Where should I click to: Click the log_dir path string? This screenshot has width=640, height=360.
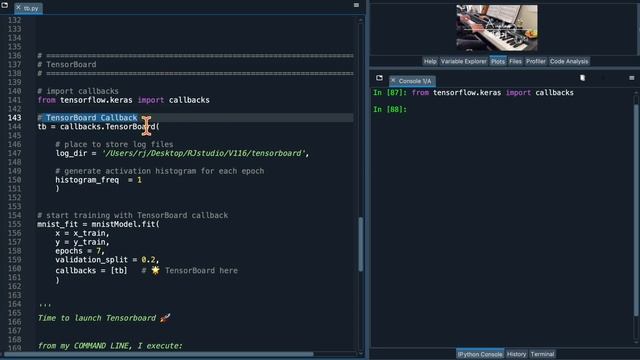point(203,153)
